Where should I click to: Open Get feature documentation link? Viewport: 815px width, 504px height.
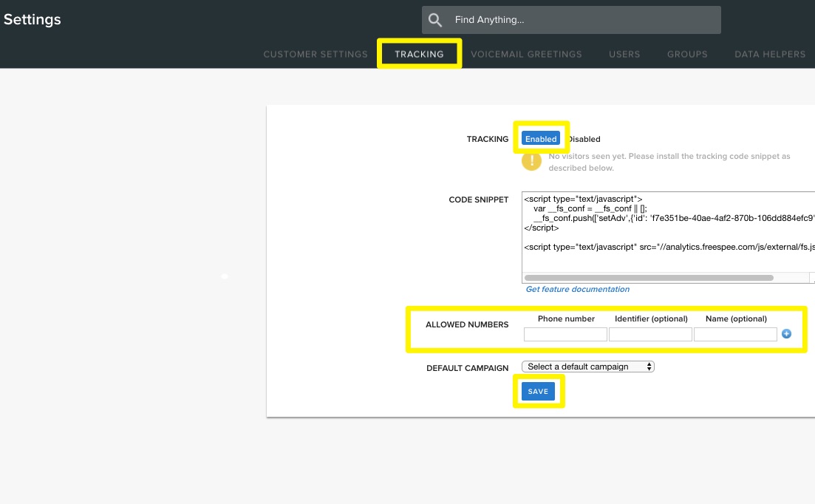pyautogui.click(x=578, y=290)
